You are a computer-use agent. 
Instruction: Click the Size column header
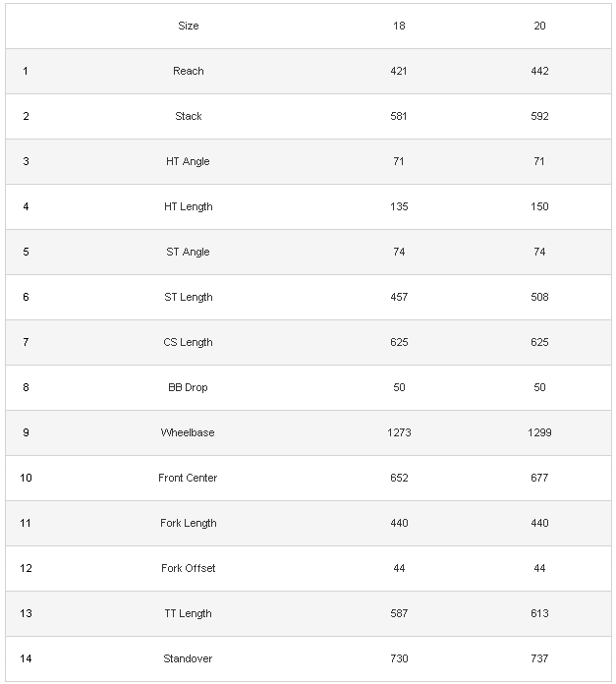pos(189,26)
